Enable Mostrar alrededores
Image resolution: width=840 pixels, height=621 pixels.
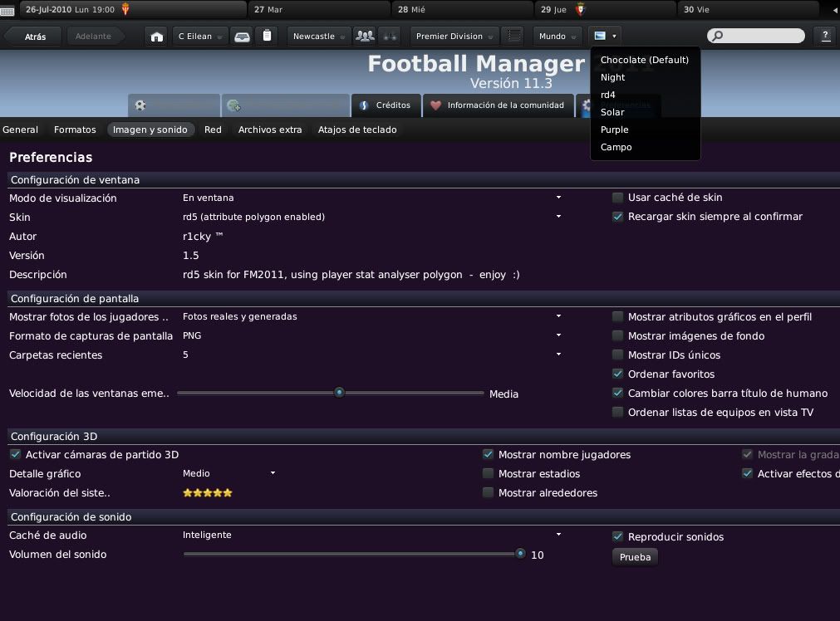click(488, 492)
